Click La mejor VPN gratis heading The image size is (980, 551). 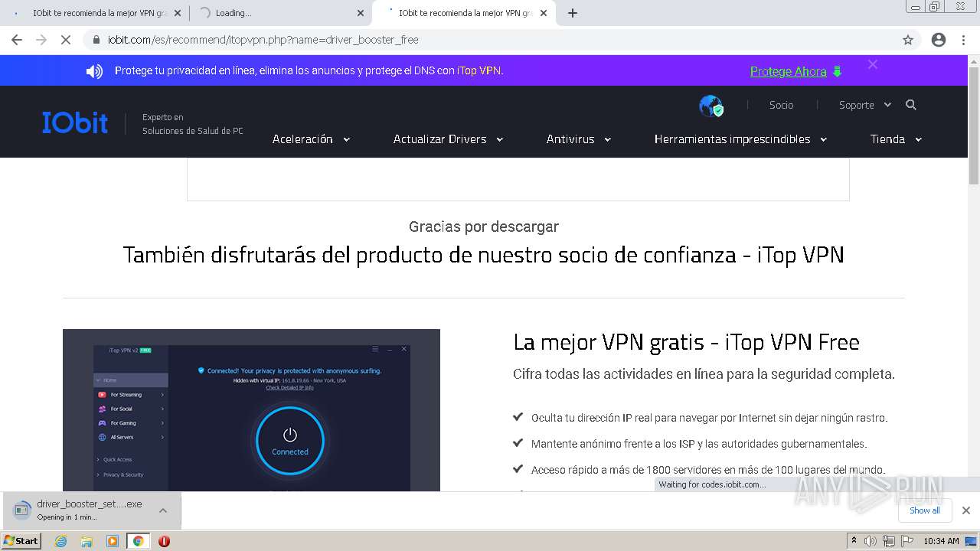686,342
